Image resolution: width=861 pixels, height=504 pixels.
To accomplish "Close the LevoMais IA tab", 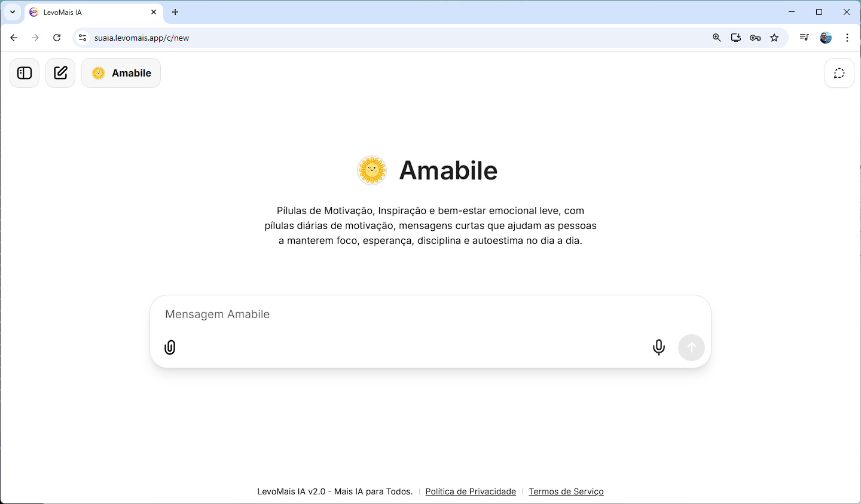I will tap(154, 12).
